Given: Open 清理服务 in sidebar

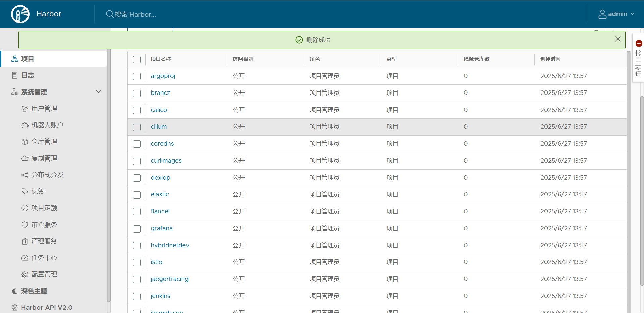Looking at the screenshot, I should 44,241.
